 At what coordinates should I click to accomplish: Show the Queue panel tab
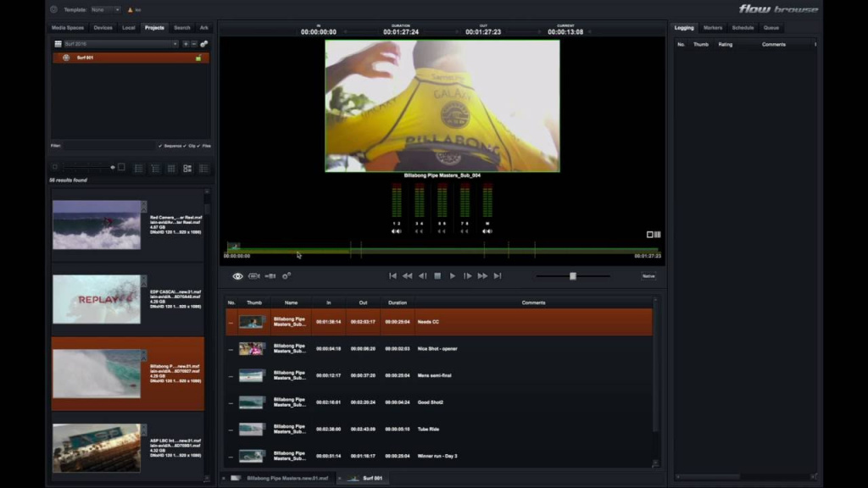(x=771, y=28)
